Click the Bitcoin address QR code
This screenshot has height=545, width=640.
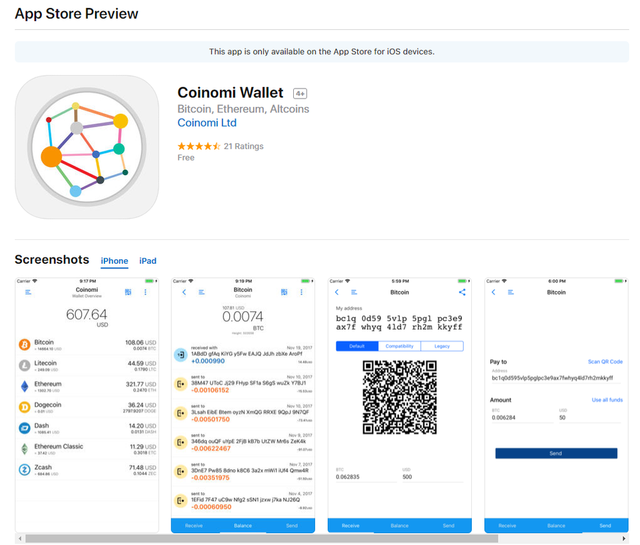click(400, 397)
